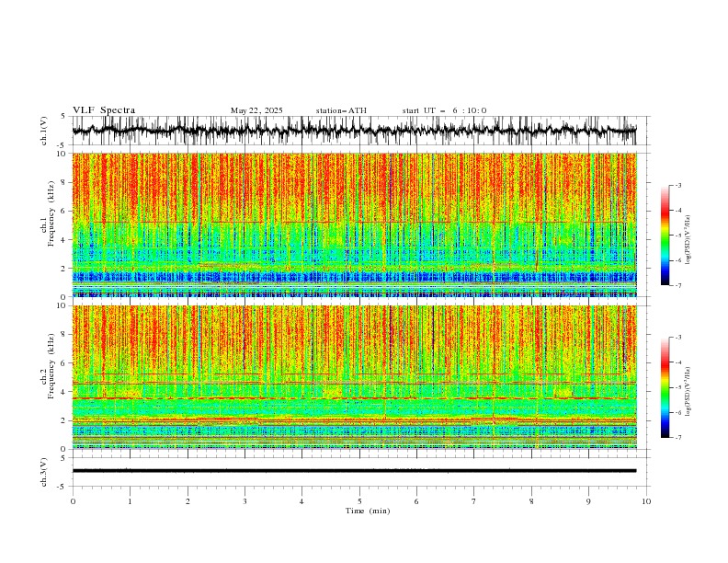Click time axis tick label '0'
Image resolution: width=728 pixels, height=563 pixels.
click(73, 501)
